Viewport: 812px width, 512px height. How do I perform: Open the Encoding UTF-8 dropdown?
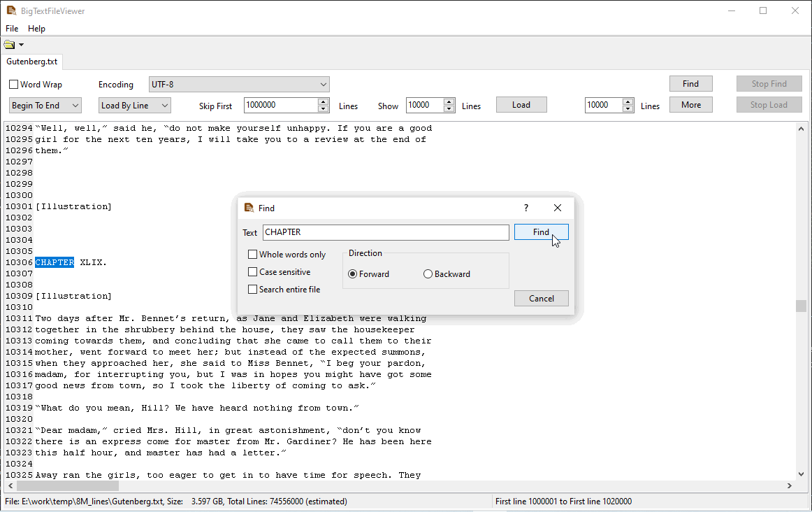pos(239,85)
